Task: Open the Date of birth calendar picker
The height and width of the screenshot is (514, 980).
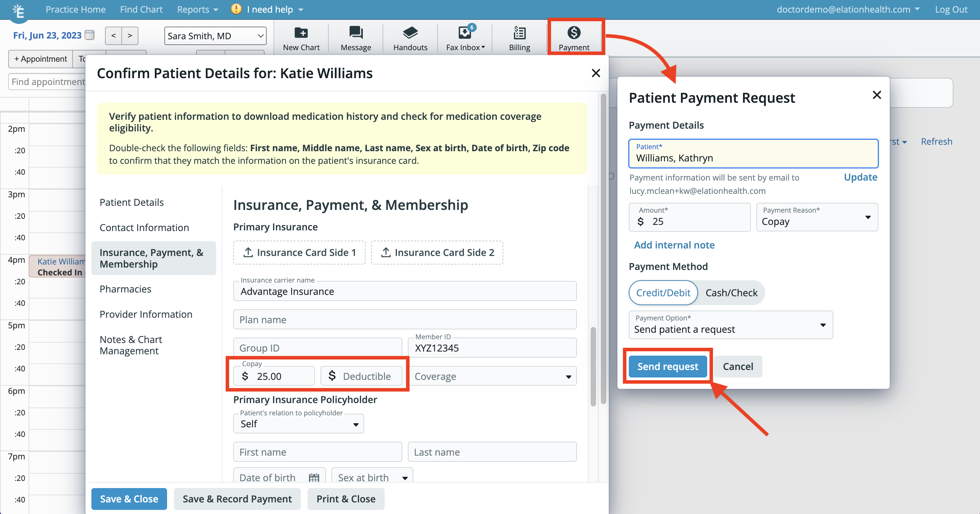Action: coord(313,477)
